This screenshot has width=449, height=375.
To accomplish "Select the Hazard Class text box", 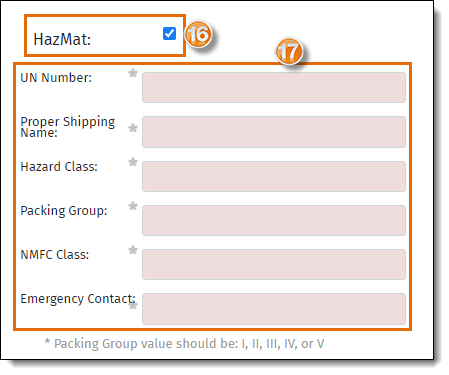I will pos(274,176).
